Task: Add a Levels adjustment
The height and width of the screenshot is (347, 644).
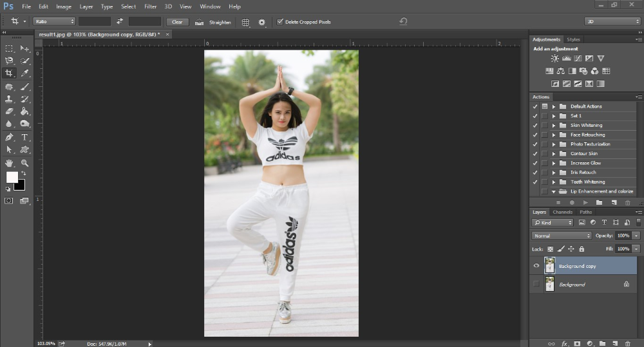Action: click(566, 59)
